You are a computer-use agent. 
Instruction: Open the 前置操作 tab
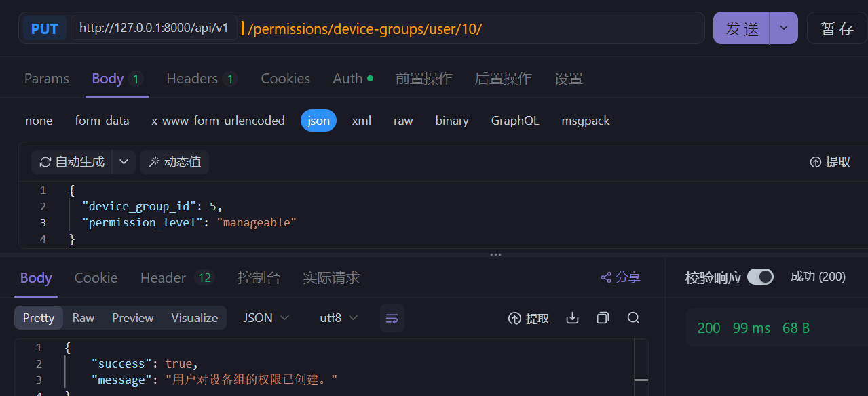[x=423, y=79]
